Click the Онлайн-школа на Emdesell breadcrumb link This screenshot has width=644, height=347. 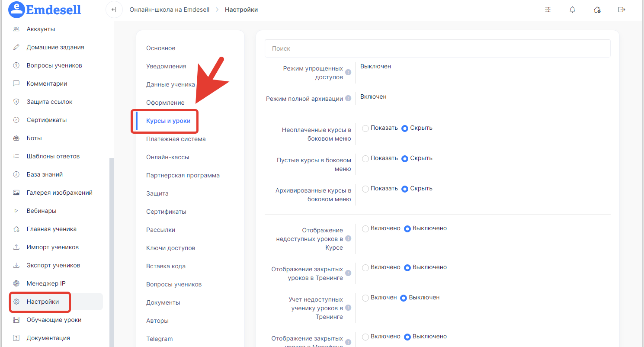[x=169, y=10]
